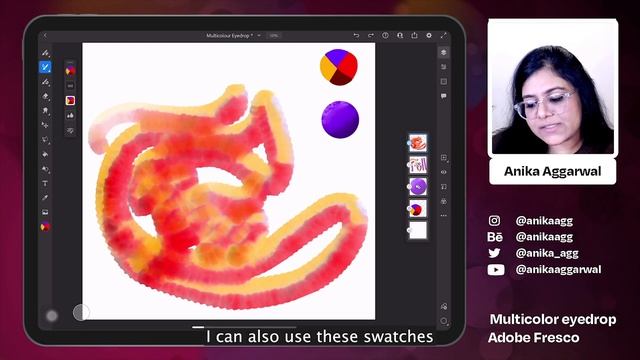Toggle layer visibility eye icon

point(444,172)
